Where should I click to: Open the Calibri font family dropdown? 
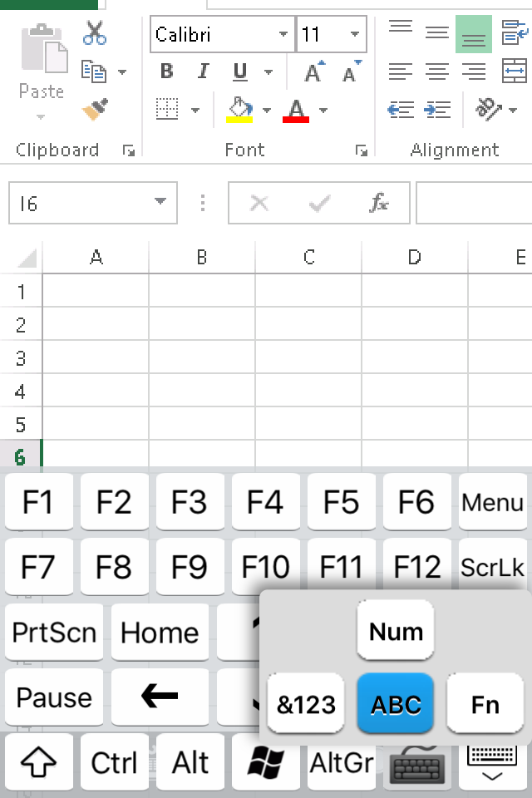[x=283, y=36]
